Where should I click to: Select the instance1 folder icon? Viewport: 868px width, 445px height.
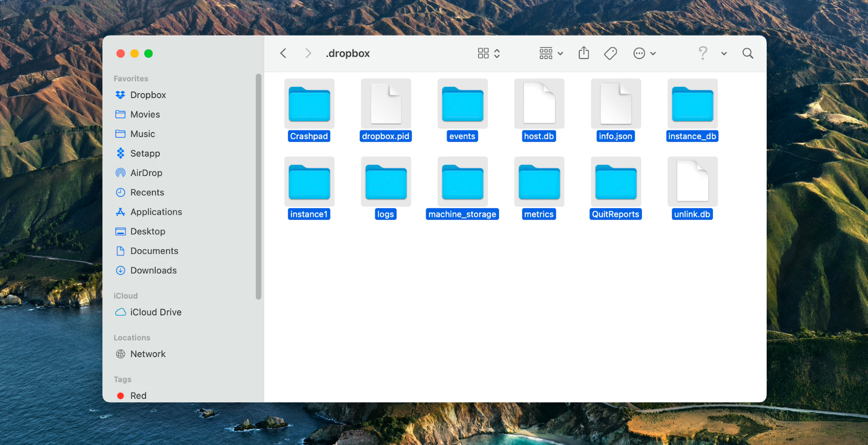(309, 182)
